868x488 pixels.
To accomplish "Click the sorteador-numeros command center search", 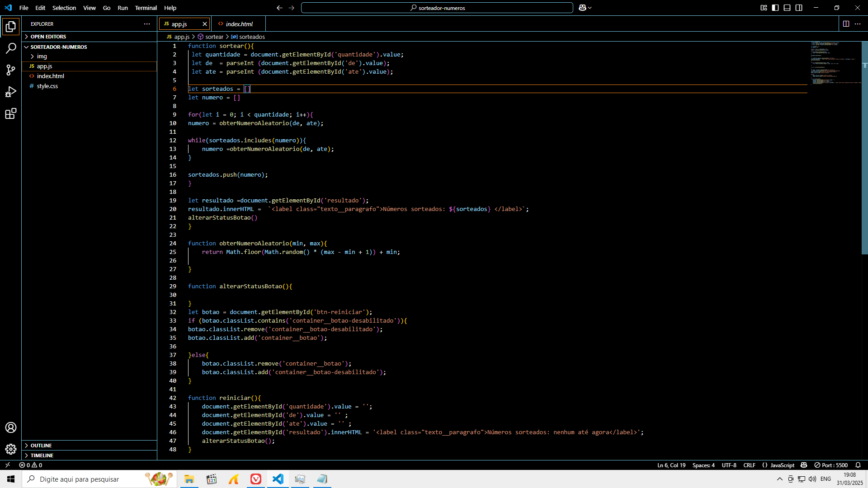I will pos(437,8).
